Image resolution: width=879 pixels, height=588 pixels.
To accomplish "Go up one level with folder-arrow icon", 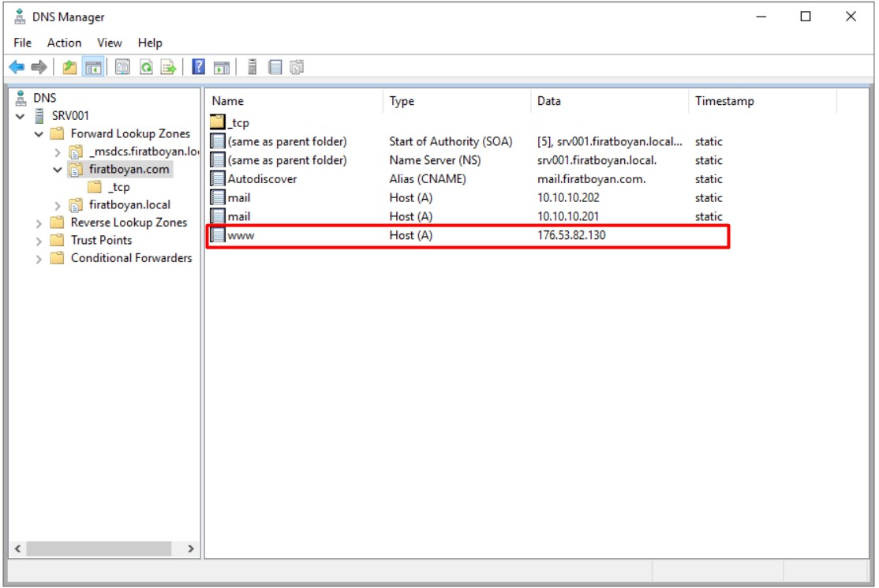I will 69,67.
